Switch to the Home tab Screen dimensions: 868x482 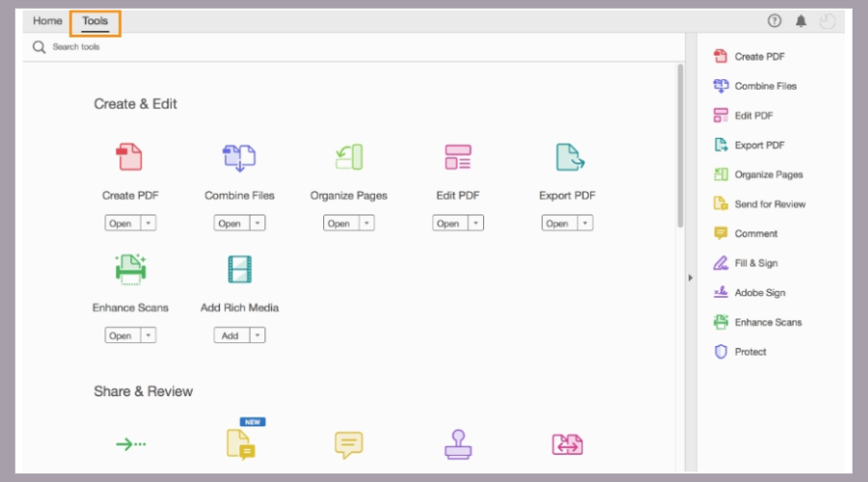click(47, 21)
